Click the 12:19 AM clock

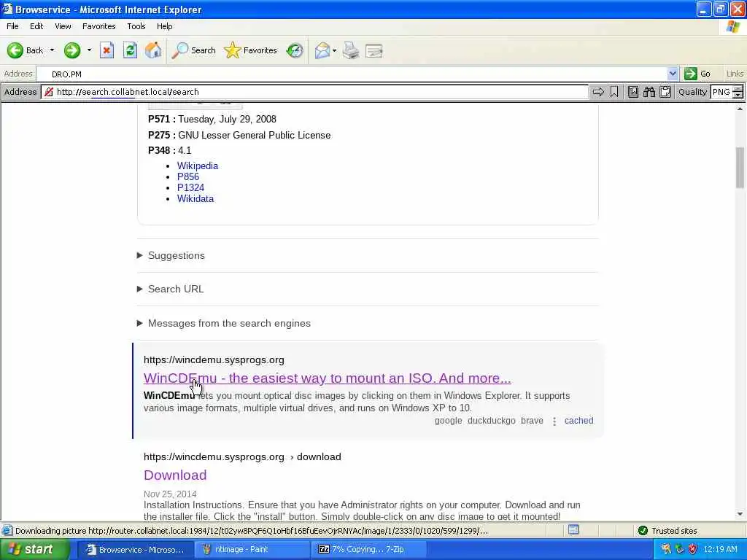click(x=720, y=550)
